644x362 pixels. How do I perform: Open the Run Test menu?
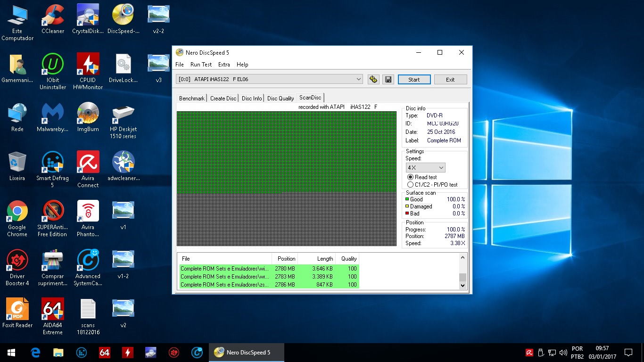click(x=201, y=65)
